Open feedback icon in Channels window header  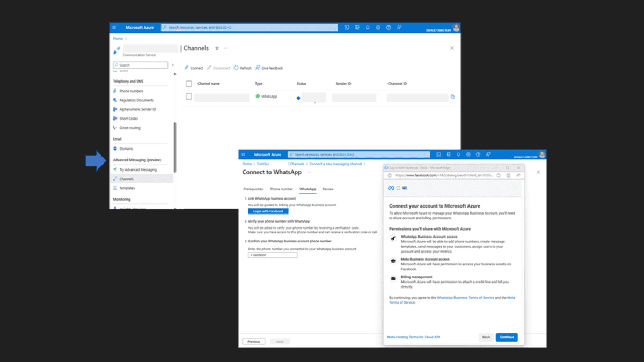pos(399,27)
